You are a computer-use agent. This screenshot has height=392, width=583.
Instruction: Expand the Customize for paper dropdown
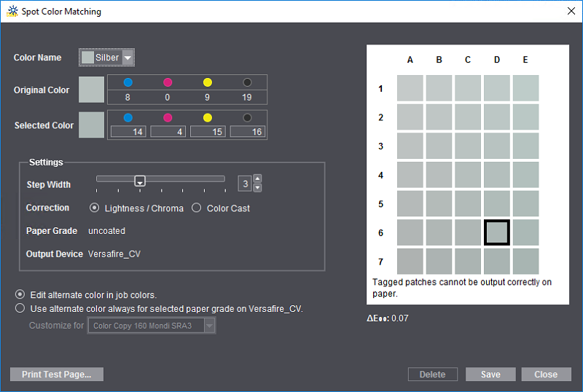(209, 326)
